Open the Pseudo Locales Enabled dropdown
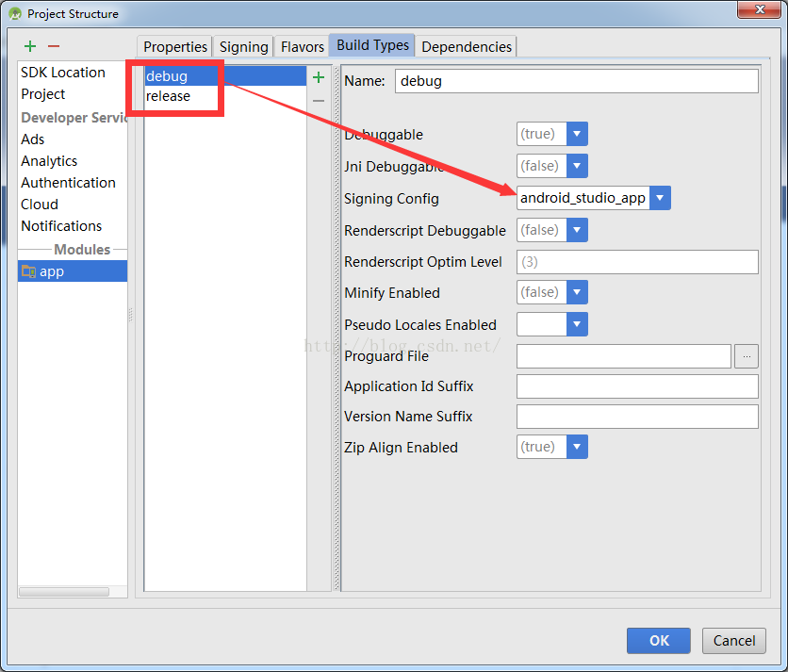Image resolution: width=788 pixels, height=672 pixels. [x=577, y=324]
